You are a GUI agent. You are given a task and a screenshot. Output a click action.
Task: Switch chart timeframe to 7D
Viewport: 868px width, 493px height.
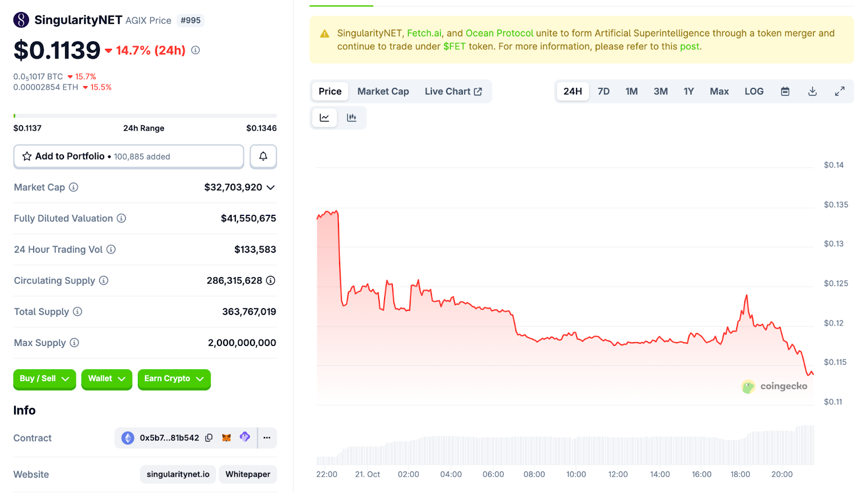(x=603, y=91)
